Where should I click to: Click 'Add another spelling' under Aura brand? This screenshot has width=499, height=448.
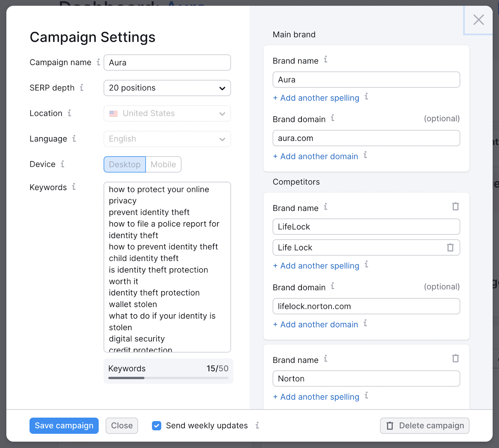[x=316, y=98]
